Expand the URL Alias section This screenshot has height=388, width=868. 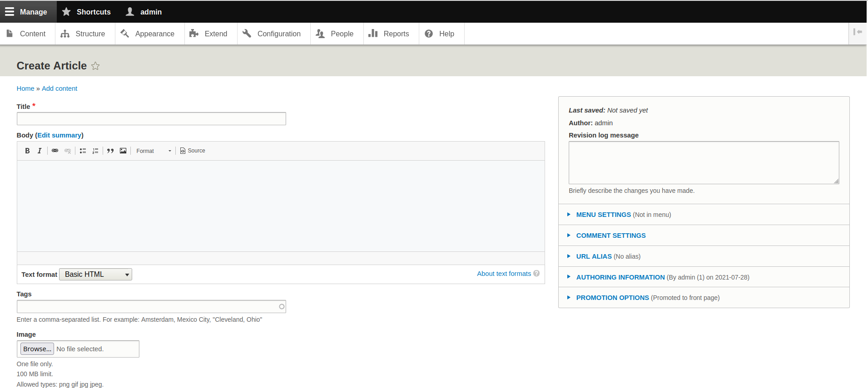point(594,256)
